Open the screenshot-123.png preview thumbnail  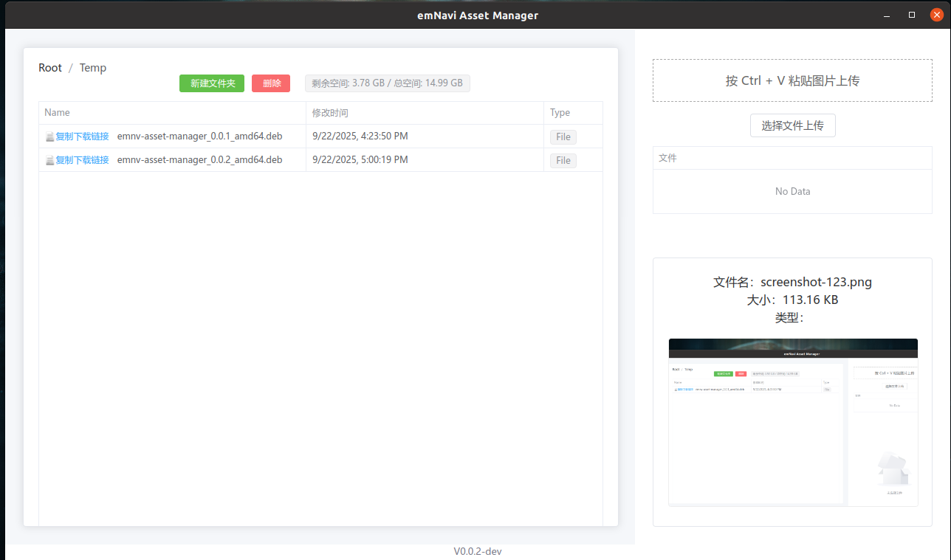click(x=793, y=422)
